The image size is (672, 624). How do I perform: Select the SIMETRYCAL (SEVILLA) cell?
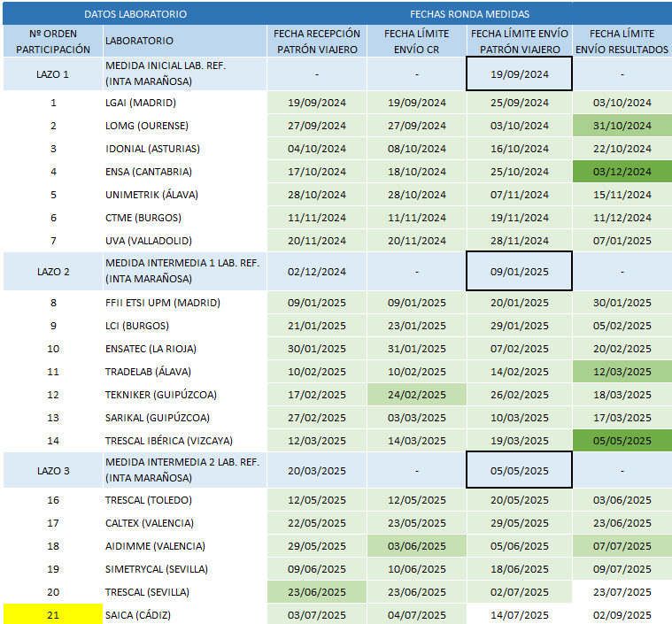pos(185,569)
